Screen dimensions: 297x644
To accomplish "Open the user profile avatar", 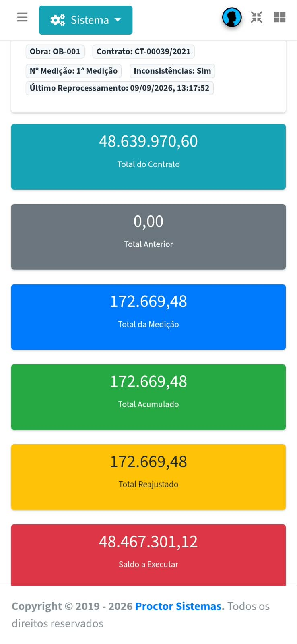I will point(232,17).
